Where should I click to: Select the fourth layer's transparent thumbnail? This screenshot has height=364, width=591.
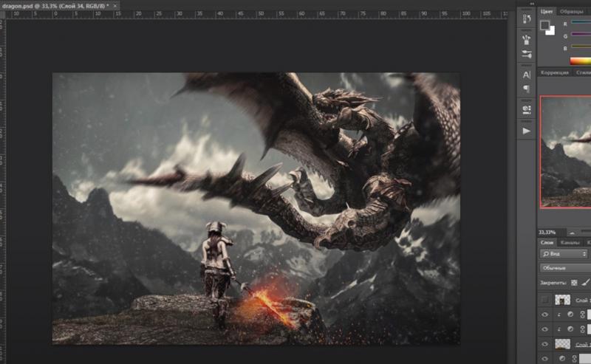click(562, 343)
